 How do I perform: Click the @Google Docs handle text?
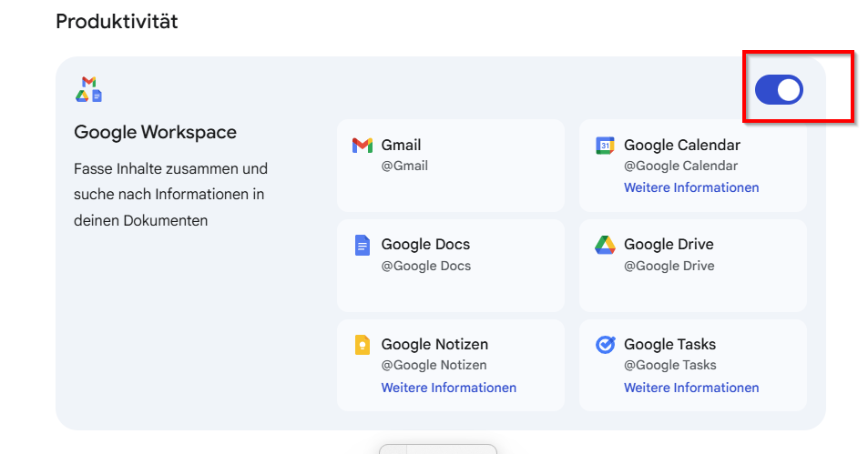click(425, 266)
